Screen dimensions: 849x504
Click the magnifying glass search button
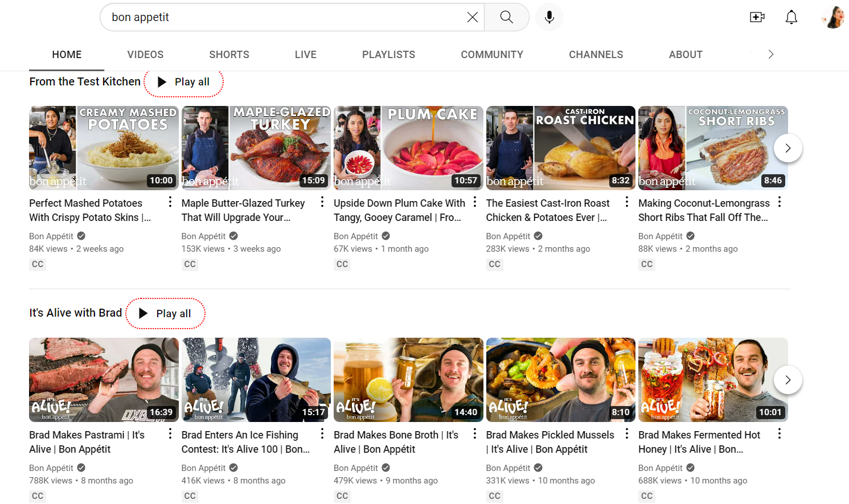(x=506, y=17)
